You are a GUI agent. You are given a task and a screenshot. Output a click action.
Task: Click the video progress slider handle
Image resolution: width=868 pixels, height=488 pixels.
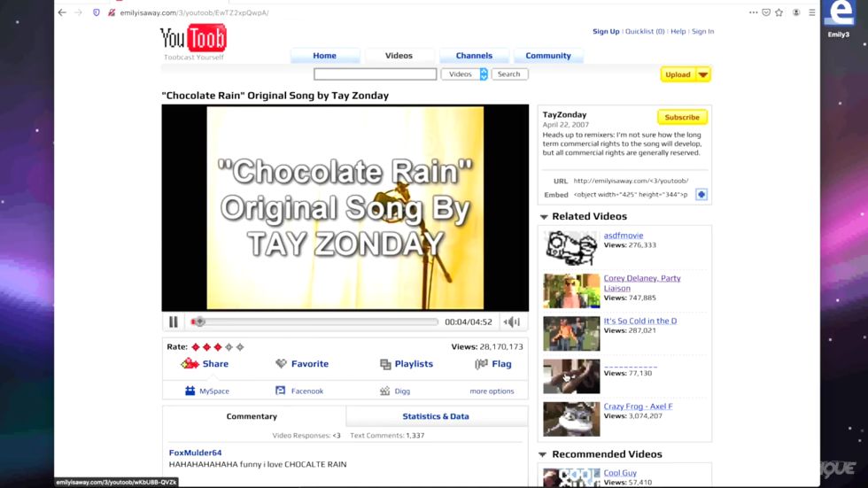(x=199, y=321)
